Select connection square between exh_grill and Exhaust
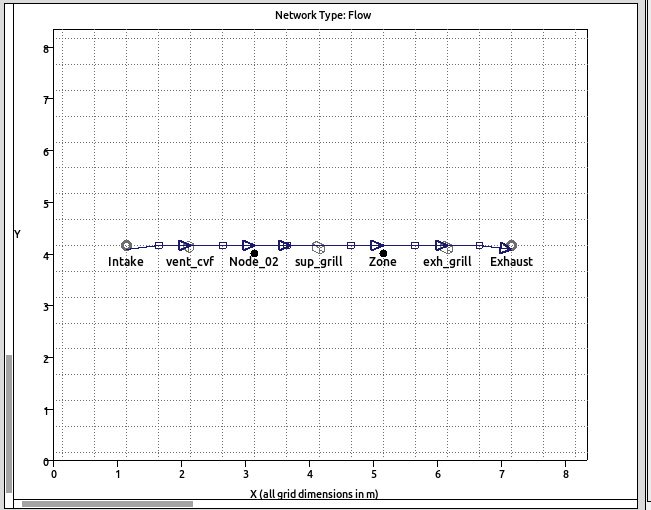The height and width of the screenshot is (510, 651). coord(479,245)
